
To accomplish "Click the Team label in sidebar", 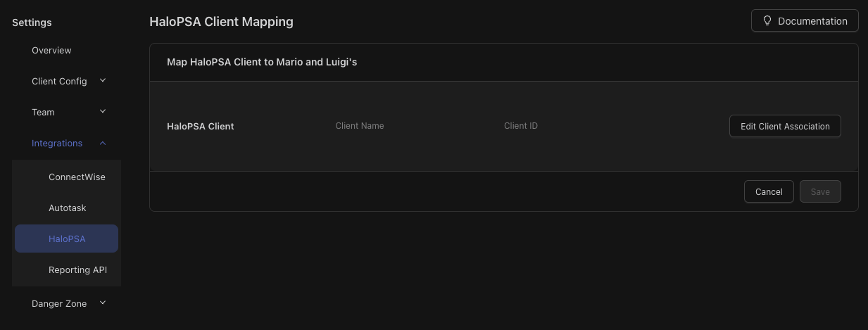I will (43, 113).
